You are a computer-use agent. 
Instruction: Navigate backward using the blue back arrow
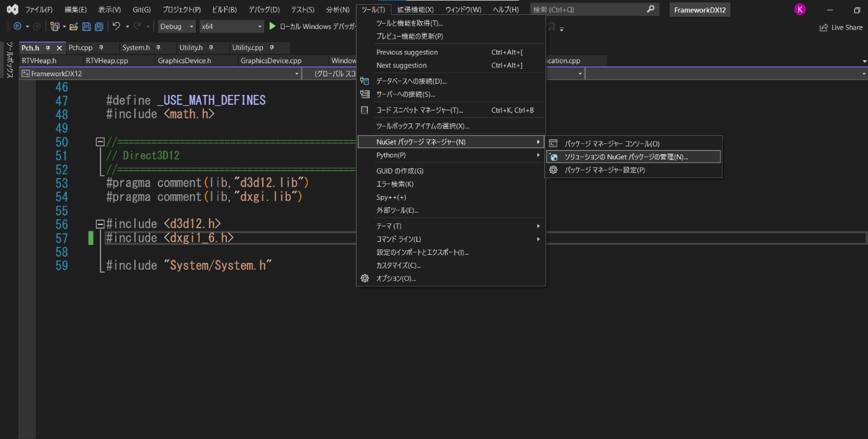point(17,26)
